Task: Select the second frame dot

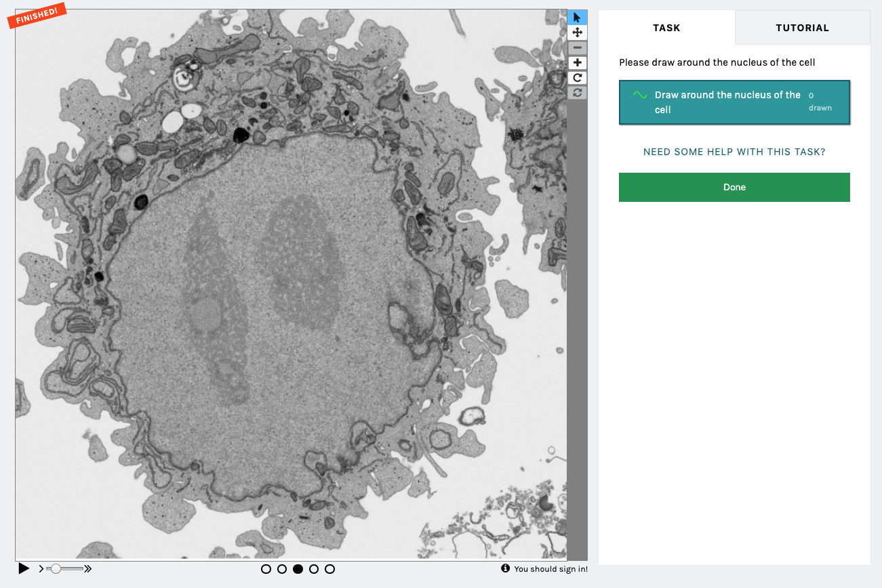Action: (x=282, y=569)
